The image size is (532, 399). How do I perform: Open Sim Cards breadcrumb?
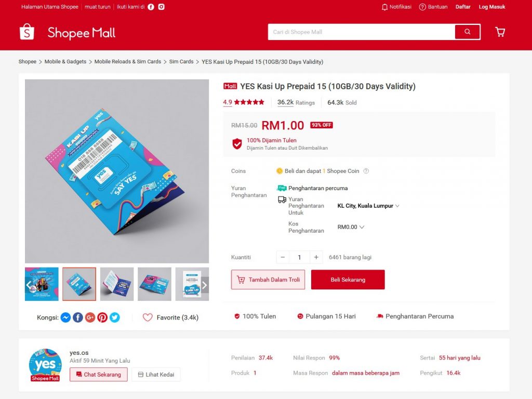pos(181,61)
